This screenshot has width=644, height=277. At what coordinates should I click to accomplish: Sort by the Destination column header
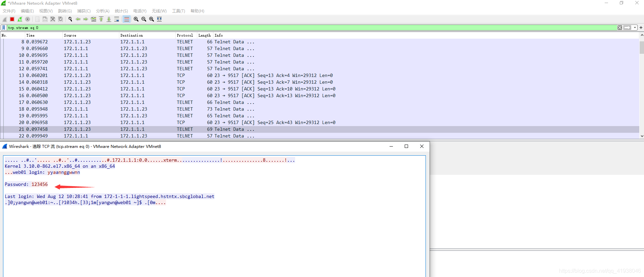point(147,35)
